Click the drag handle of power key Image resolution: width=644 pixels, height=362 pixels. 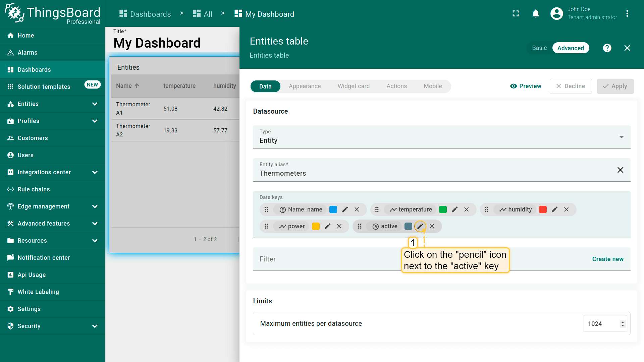click(x=266, y=226)
